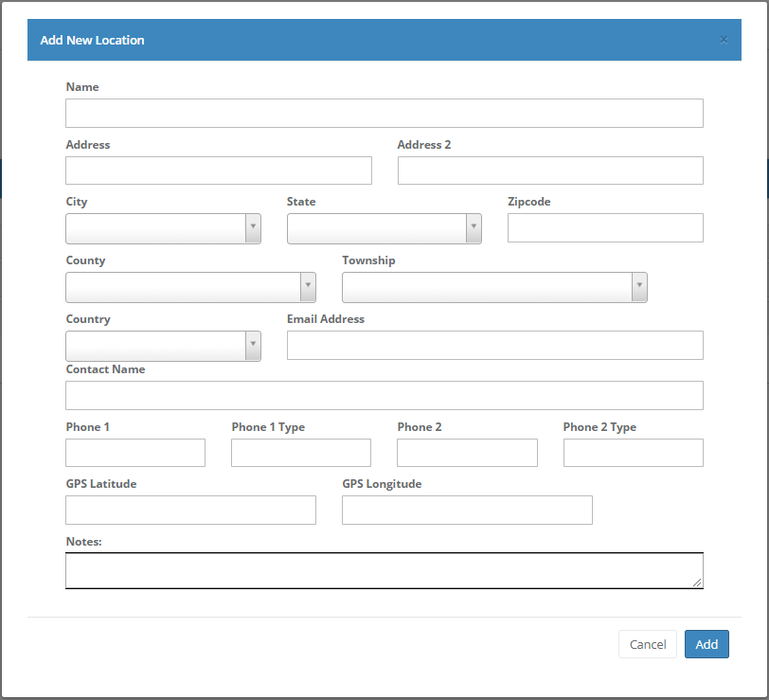Click the Phone 1 Type field
Viewport: 769px width, 700px height.
(x=301, y=453)
